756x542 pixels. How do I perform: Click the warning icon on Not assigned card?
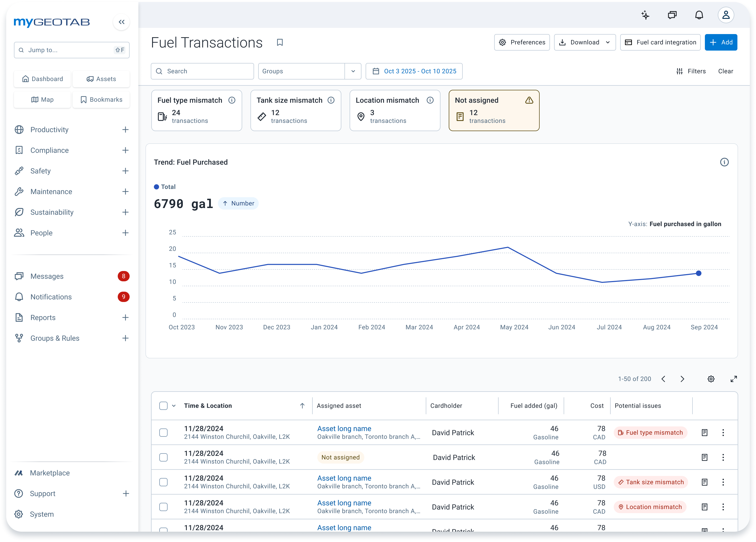coord(529,100)
